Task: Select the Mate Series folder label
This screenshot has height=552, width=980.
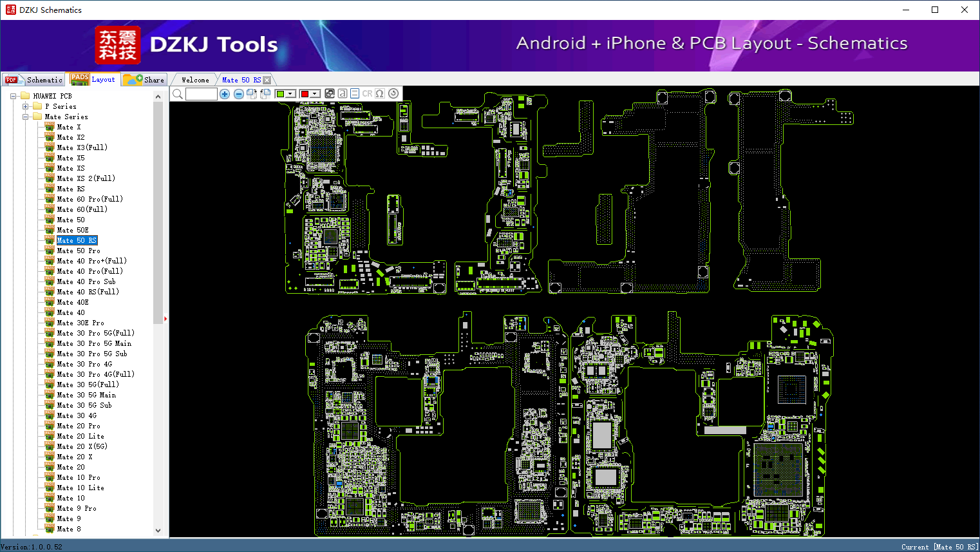Action: (66, 117)
